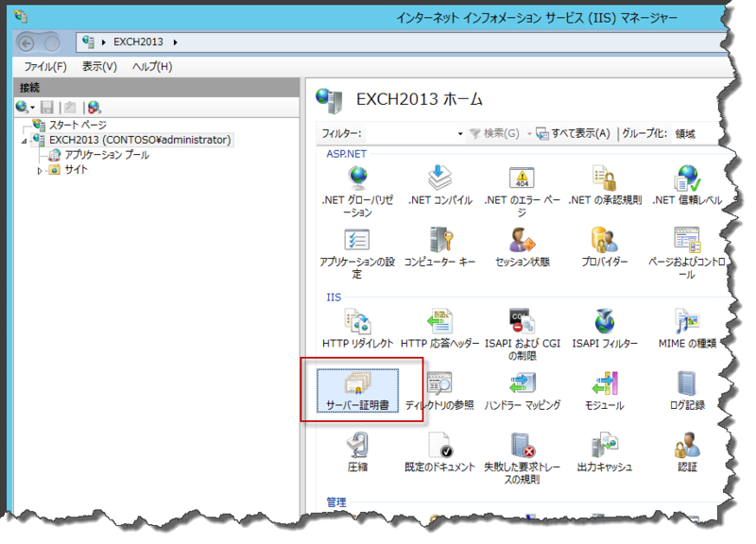The height and width of the screenshot is (544, 756).
Task: Open the ハンドラー マッピング feature
Action: pos(523,391)
